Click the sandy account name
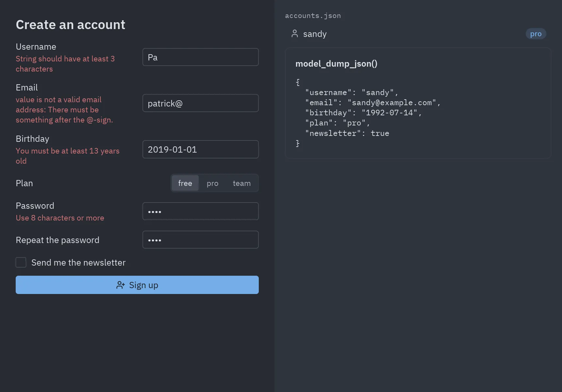This screenshot has width=562, height=392. [x=315, y=34]
